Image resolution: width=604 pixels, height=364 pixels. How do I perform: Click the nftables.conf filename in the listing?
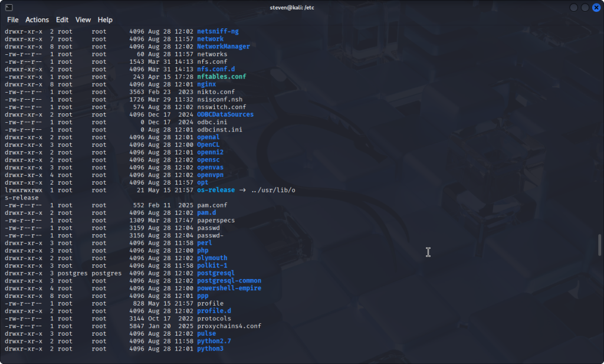(221, 77)
